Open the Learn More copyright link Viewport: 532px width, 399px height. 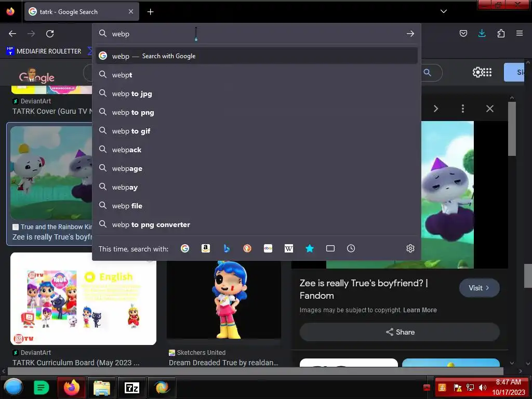point(420,310)
